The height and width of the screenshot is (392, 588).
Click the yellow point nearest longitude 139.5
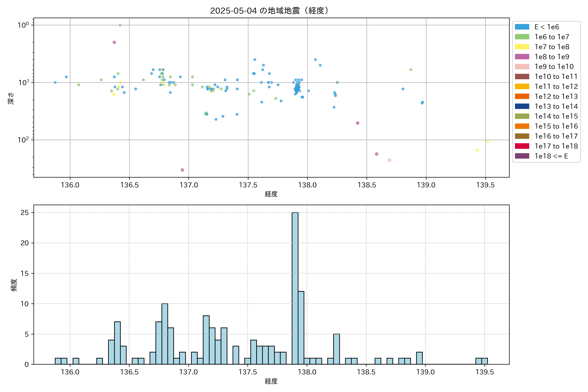coord(487,141)
